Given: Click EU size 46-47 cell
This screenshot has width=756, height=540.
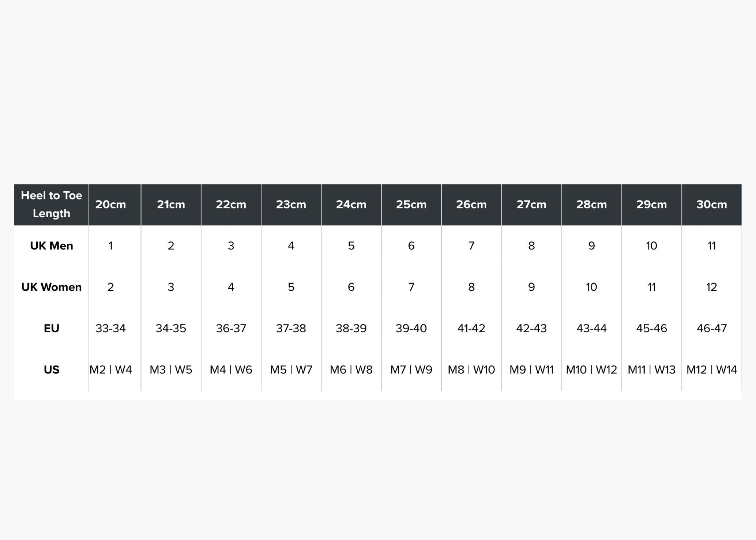Looking at the screenshot, I should pyautogui.click(x=711, y=329).
